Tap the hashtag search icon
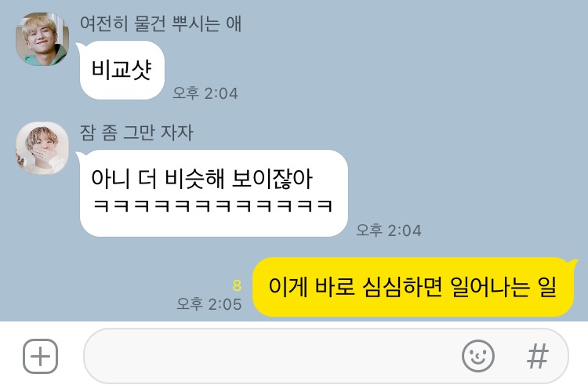 (537, 356)
